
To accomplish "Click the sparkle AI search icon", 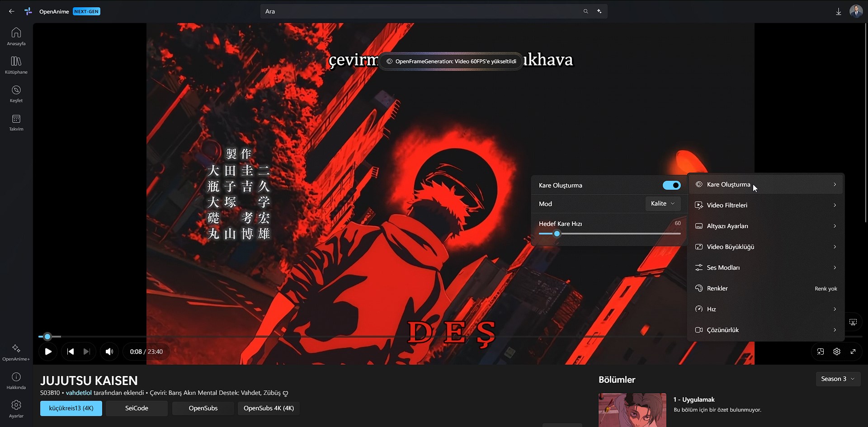I will pos(599,11).
